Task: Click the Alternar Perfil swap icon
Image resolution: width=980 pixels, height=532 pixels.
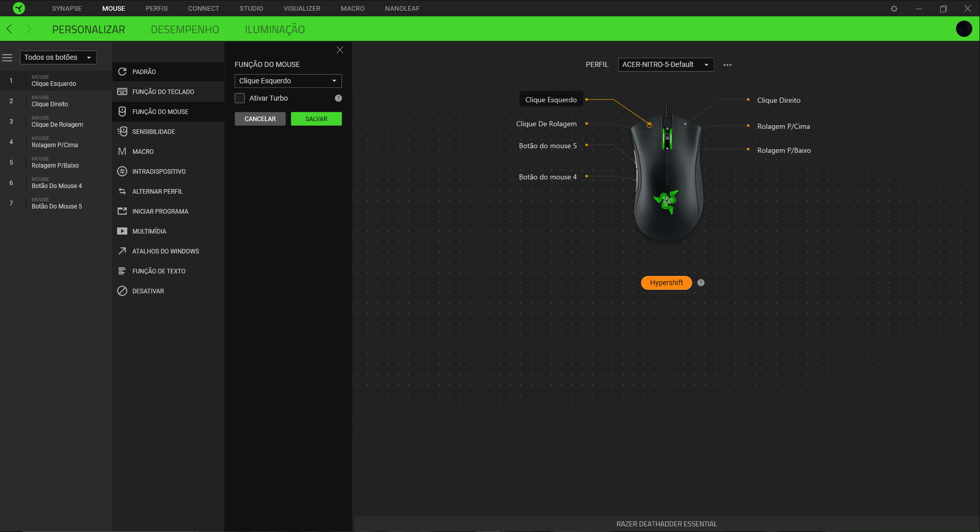Action: (x=122, y=191)
